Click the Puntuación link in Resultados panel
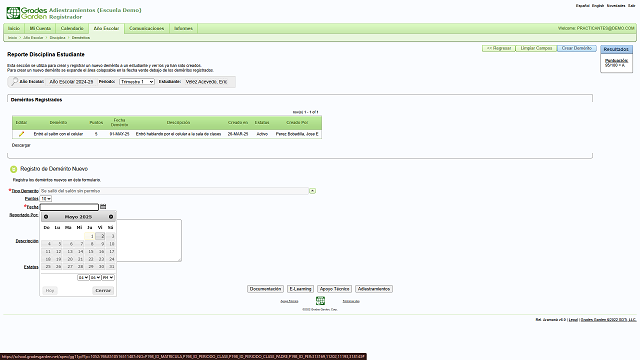This screenshot has height=360, width=640. pos(616,61)
